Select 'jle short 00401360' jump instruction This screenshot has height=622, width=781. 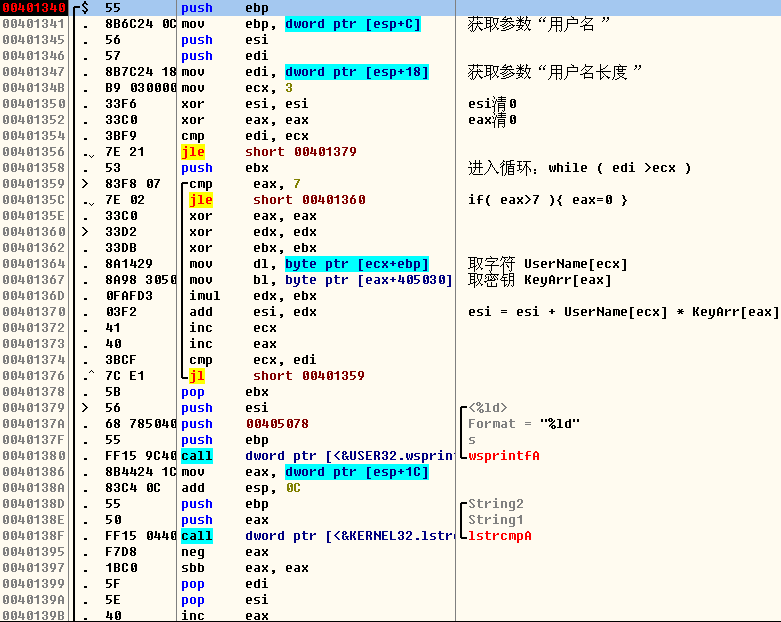point(277,200)
